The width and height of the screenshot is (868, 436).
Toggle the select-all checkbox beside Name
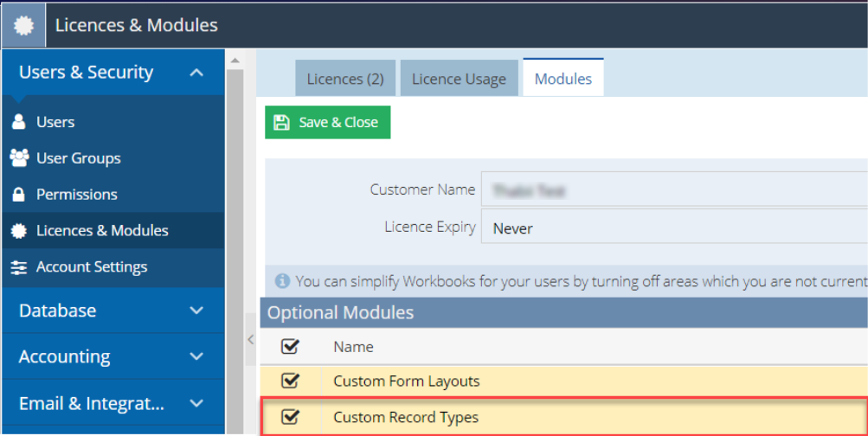290,346
